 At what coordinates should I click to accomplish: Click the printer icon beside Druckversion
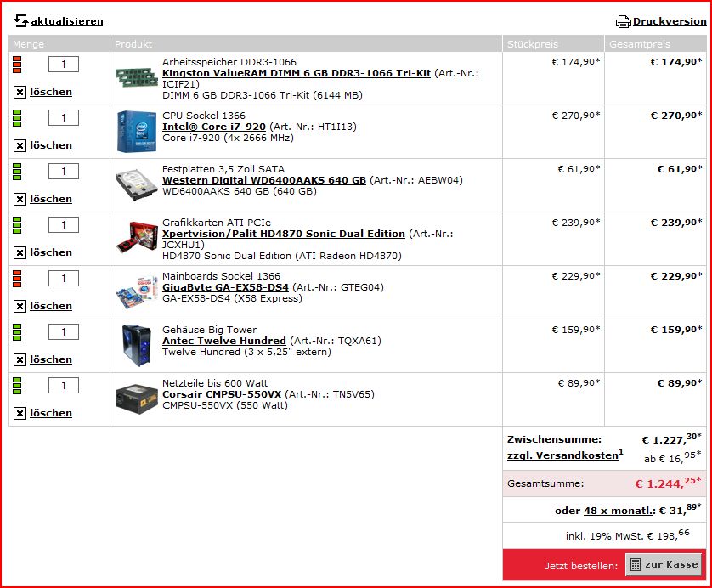point(623,21)
